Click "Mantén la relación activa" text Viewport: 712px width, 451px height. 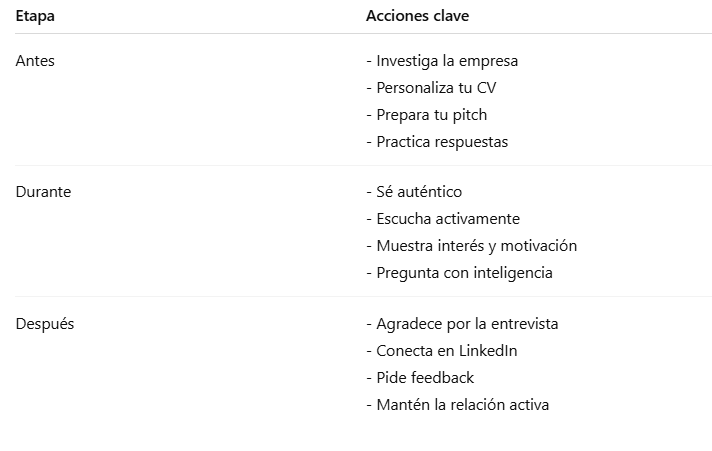click(457, 405)
